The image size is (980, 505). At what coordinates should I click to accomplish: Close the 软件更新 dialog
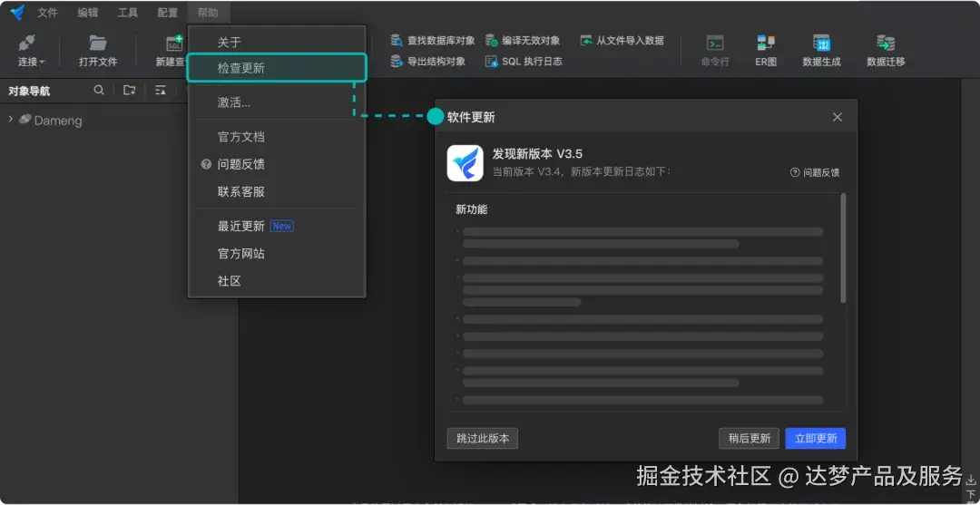(838, 117)
